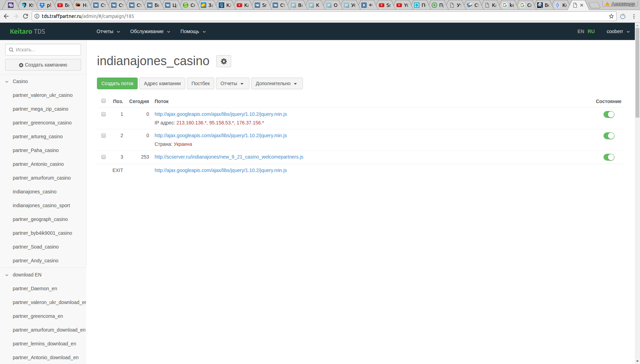Open stream 1 jquery link
Image resolution: width=640 pixels, height=364 pixels.
(x=220, y=114)
